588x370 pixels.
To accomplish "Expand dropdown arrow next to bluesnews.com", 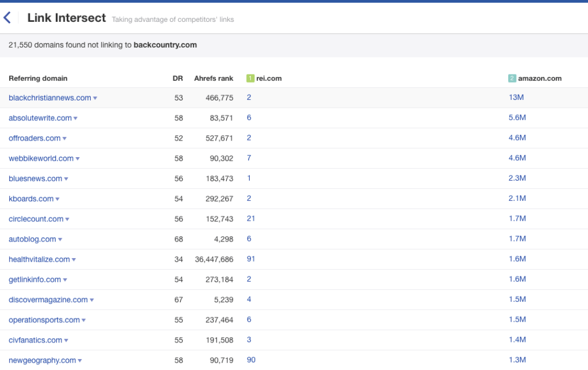I will (x=66, y=179).
